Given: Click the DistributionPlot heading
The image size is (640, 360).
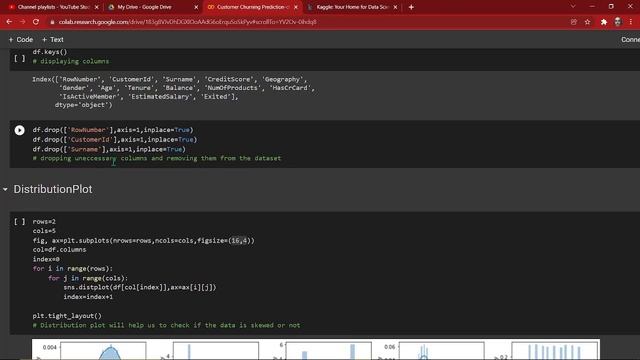Looking at the screenshot, I should [53, 189].
